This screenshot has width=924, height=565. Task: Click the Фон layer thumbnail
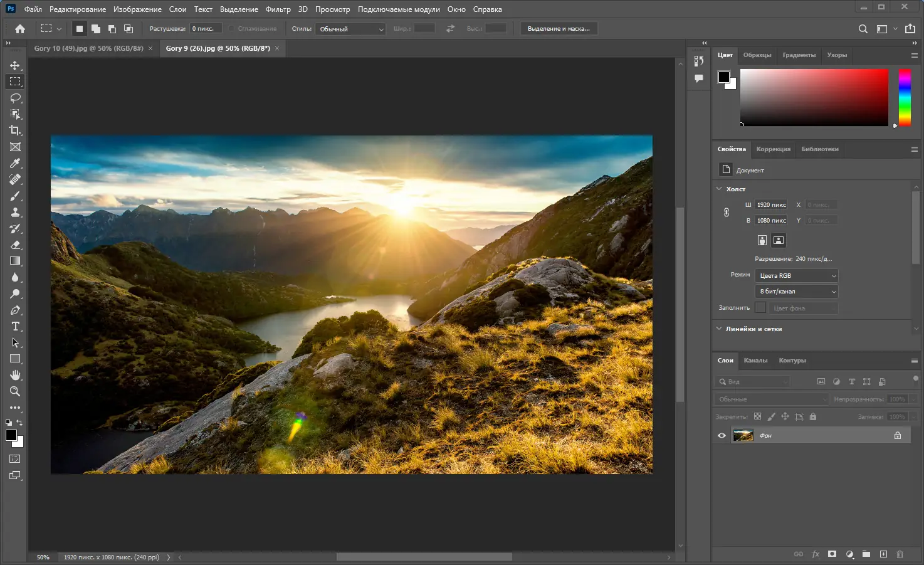[x=743, y=435]
